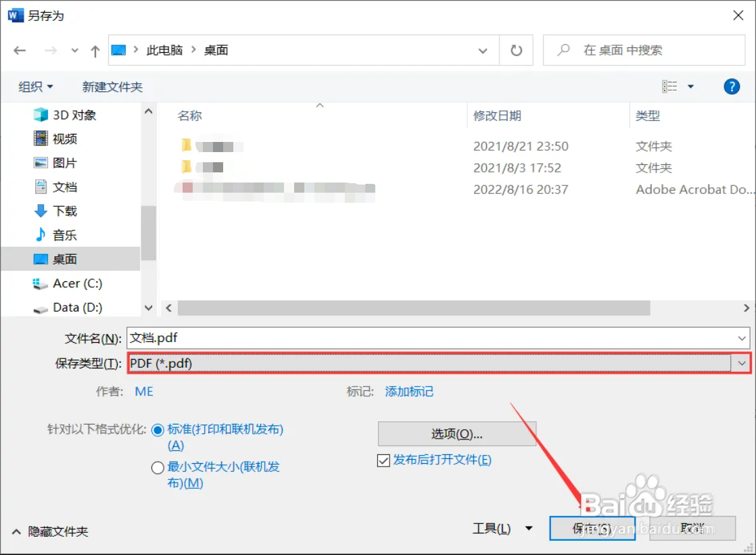The height and width of the screenshot is (555, 756).
Task: Uncheck 发布后打开文件 option
Action: tap(383, 461)
